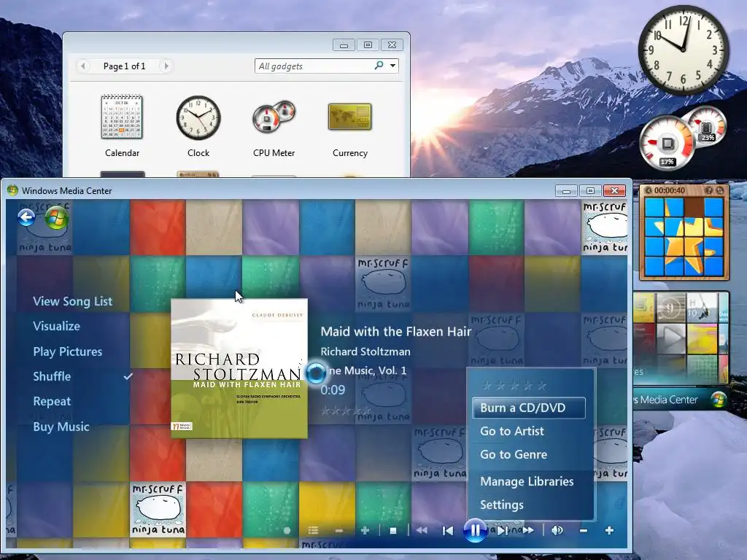The image size is (747, 560).
Task: Go back with Media Center back arrow
Action: point(27,217)
